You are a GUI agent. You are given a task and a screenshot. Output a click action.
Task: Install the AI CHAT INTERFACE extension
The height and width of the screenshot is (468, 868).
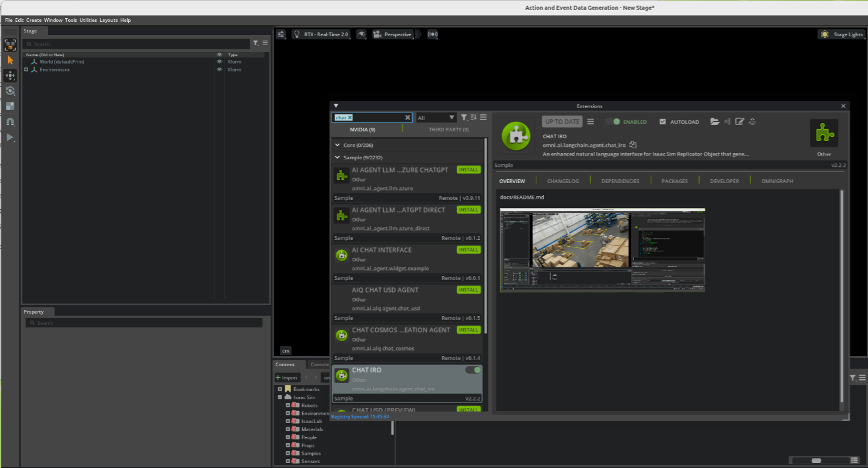tap(468, 249)
